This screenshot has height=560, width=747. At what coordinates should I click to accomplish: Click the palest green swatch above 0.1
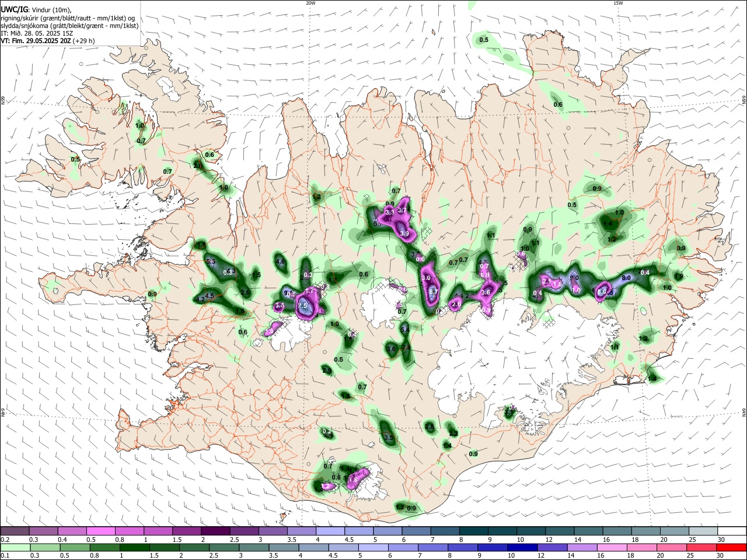coord(15,547)
